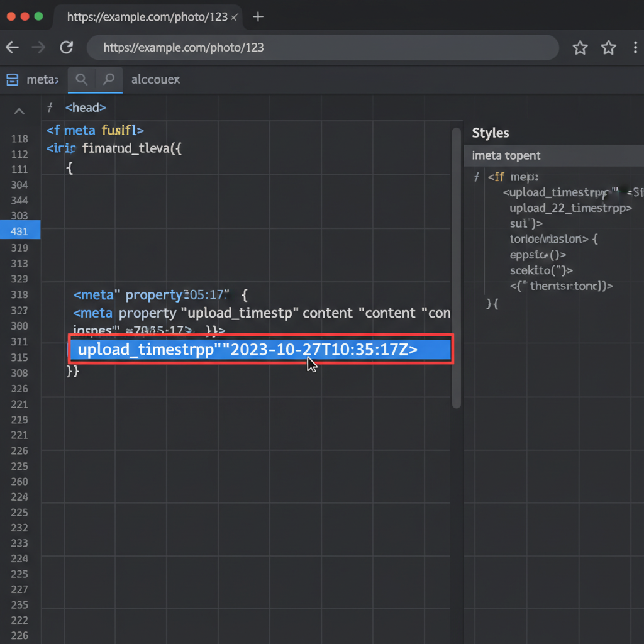Viewport: 644px width, 644px height.
Task: Click the 'imeta topent' section header
Action: [x=553, y=156]
